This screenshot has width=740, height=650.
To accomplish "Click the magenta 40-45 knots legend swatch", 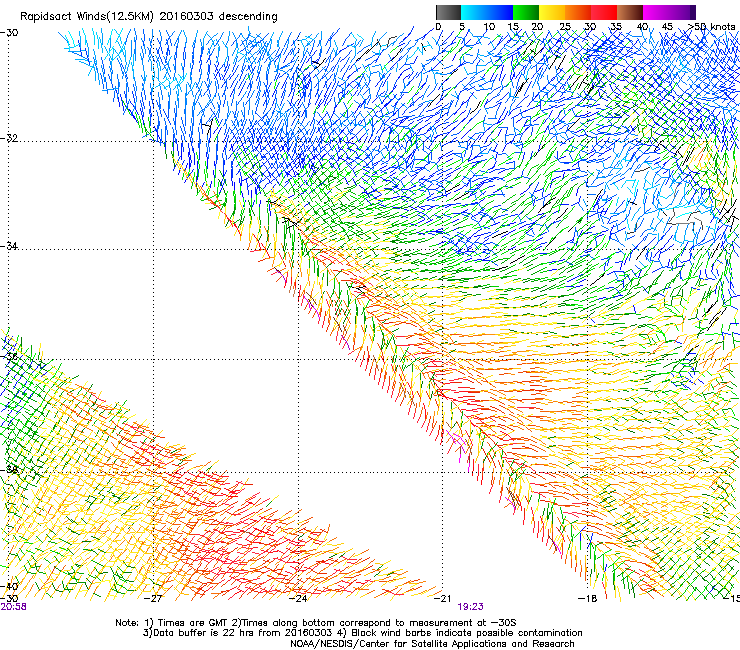I will click(655, 12).
